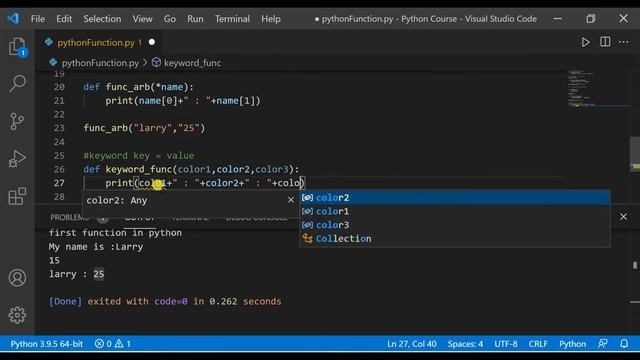Screen dimensions: 640x360
Task: Change CRLF line ending setting
Action: 538,344
